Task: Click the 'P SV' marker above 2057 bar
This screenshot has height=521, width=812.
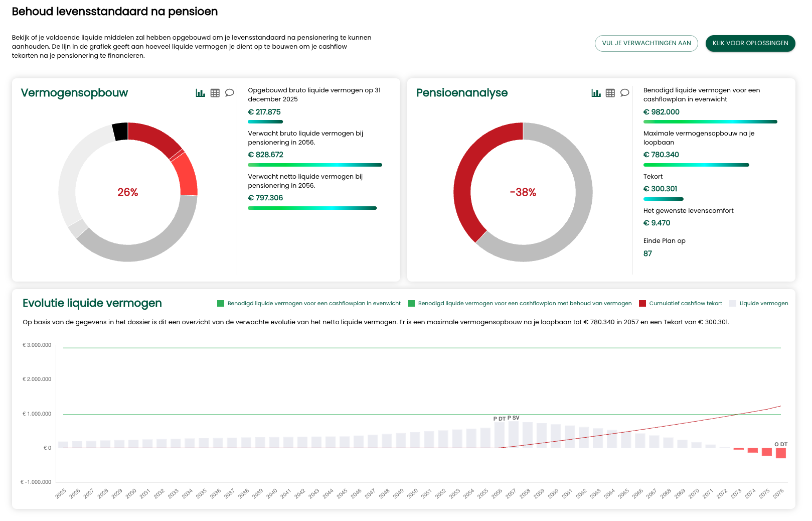Action: [x=513, y=418]
